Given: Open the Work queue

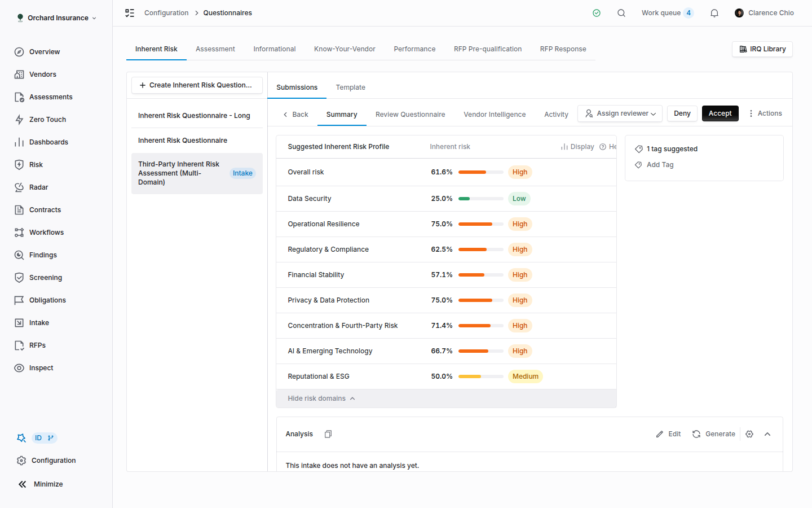Looking at the screenshot, I should point(667,13).
